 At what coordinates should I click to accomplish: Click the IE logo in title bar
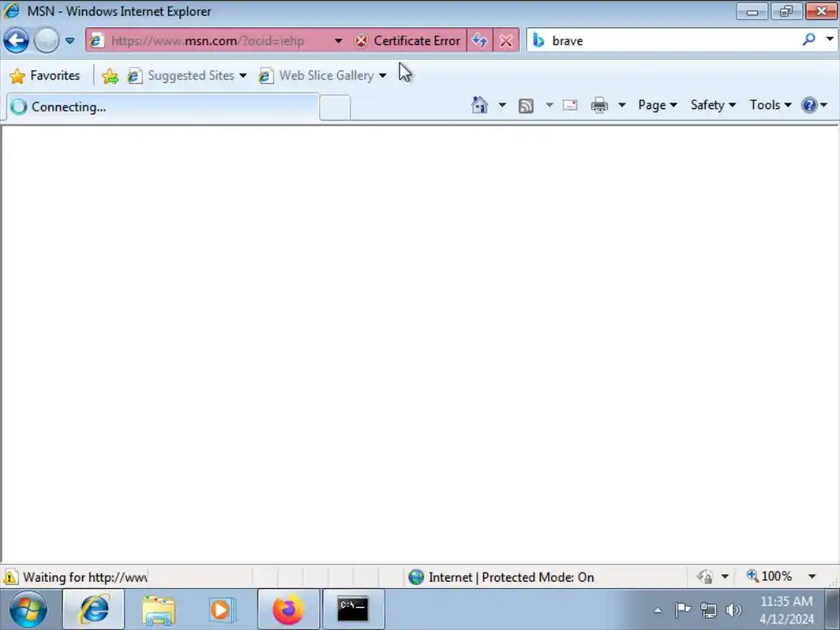pos(11,11)
